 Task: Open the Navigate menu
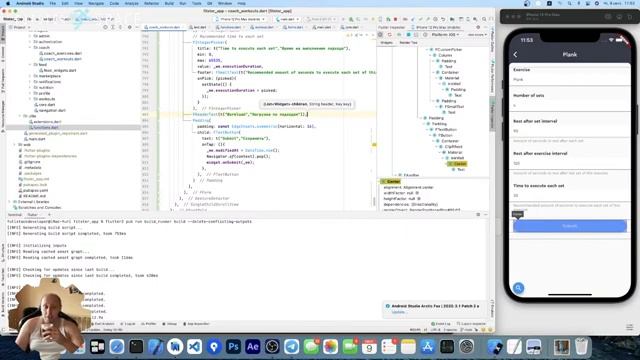point(96,3)
